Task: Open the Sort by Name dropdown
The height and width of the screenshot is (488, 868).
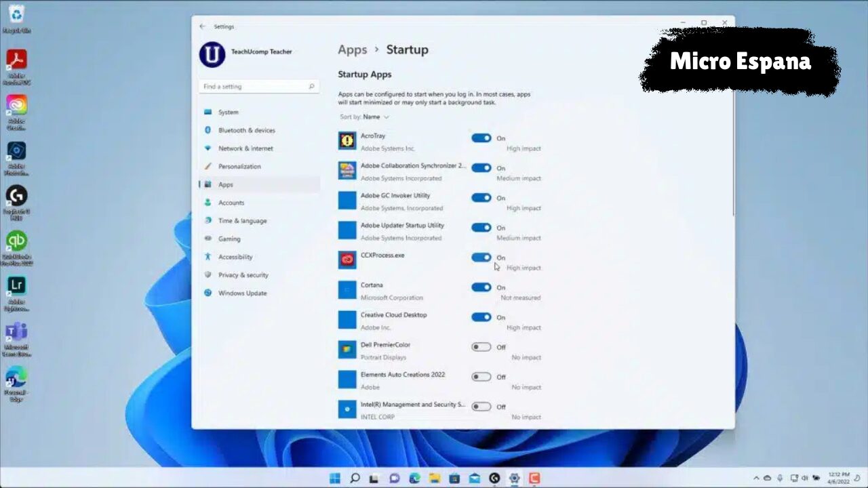Action: [375, 117]
